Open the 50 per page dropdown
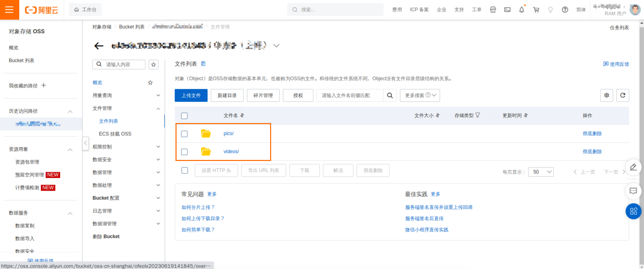 pyautogui.click(x=541, y=172)
